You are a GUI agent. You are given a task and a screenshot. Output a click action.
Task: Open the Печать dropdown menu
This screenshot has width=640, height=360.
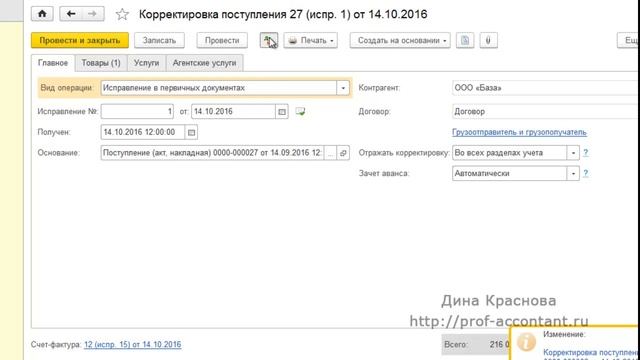click(x=311, y=40)
